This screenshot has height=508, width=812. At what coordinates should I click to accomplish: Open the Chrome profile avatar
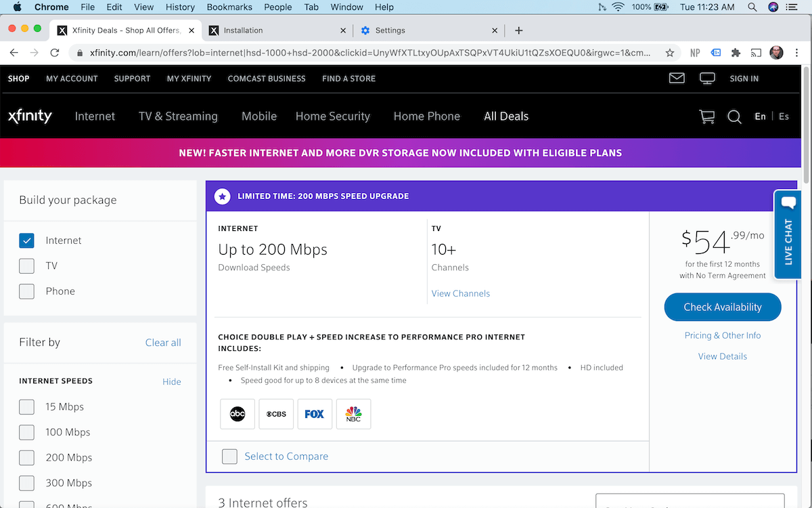(x=777, y=52)
